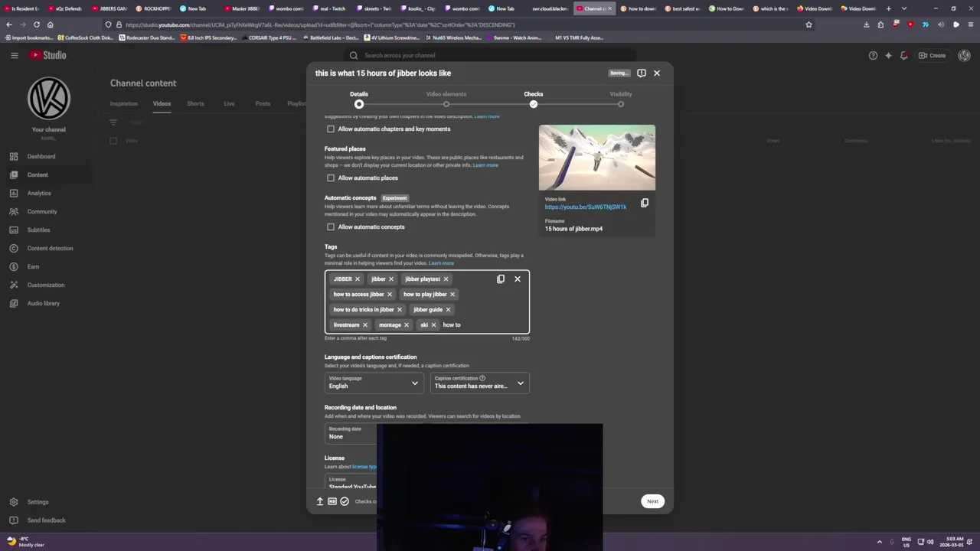Remove 'how to play jibber' tag
The image size is (980, 551).
click(x=452, y=295)
